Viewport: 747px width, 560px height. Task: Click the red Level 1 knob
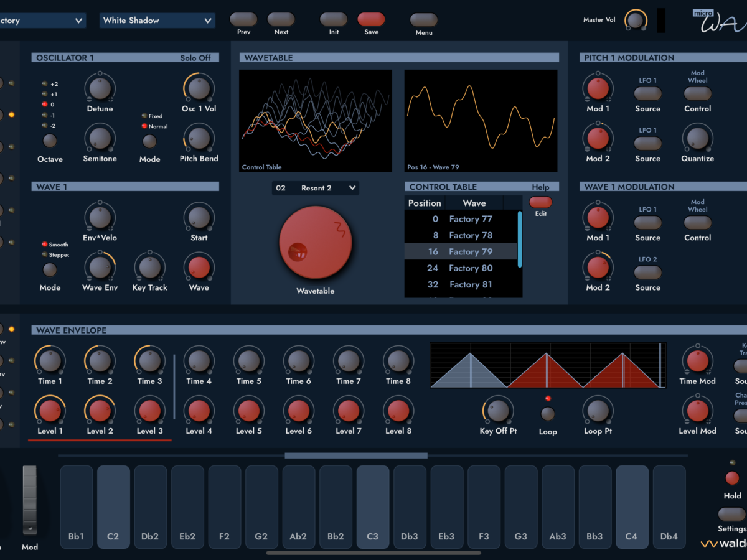coord(50,411)
